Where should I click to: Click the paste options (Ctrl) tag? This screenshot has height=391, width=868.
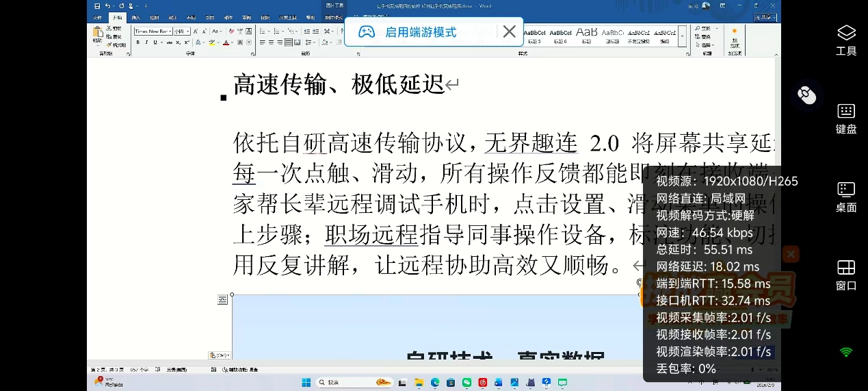click(x=220, y=355)
